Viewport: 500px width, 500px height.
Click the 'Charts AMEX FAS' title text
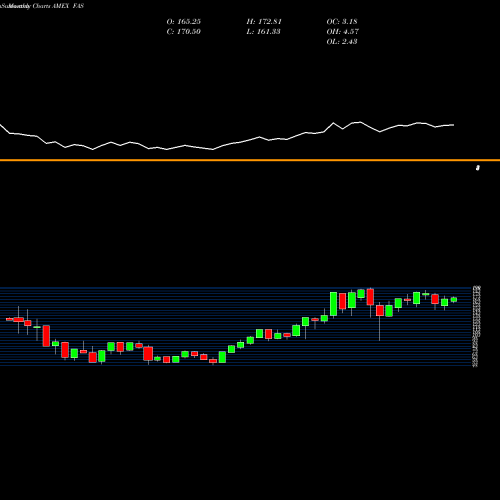click(58, 6)
